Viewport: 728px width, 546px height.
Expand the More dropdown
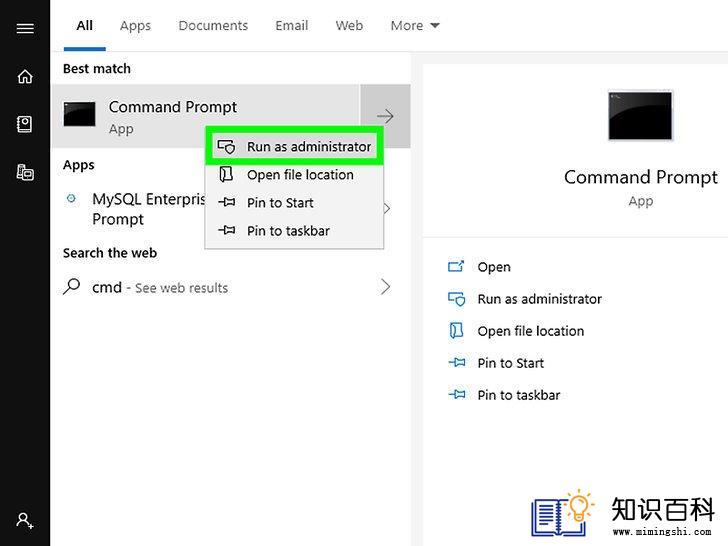pos(415,26)
